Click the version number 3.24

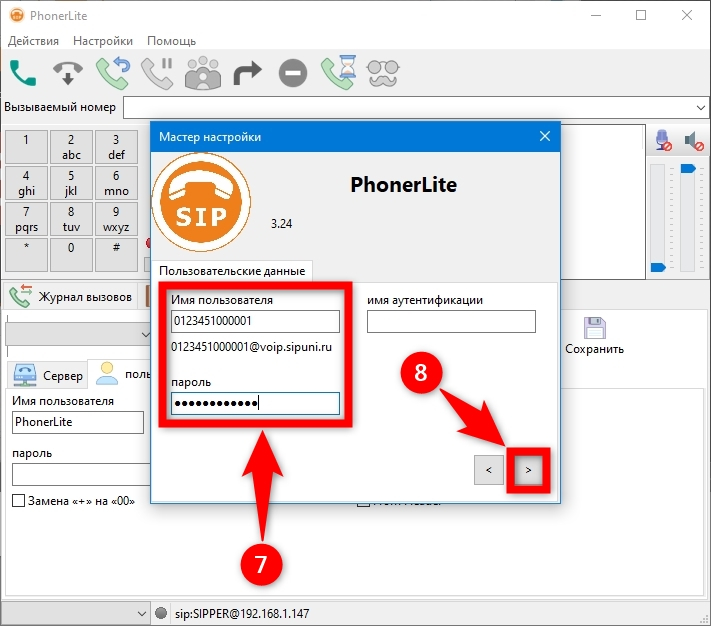(282, 223)
